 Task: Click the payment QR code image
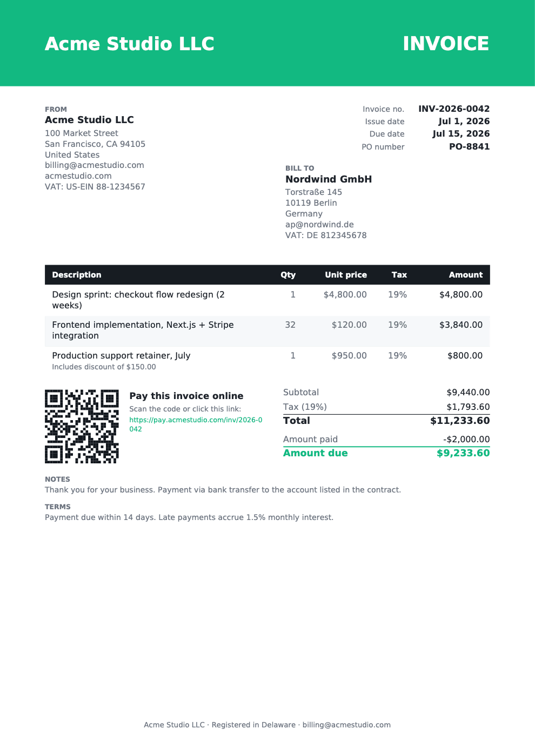click(x=82, y=427)
